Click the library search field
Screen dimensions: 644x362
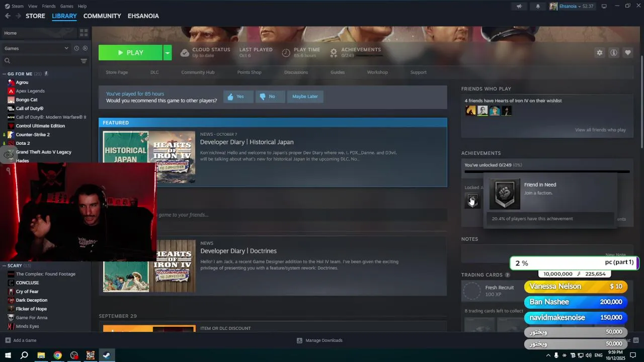pos(41,61)
